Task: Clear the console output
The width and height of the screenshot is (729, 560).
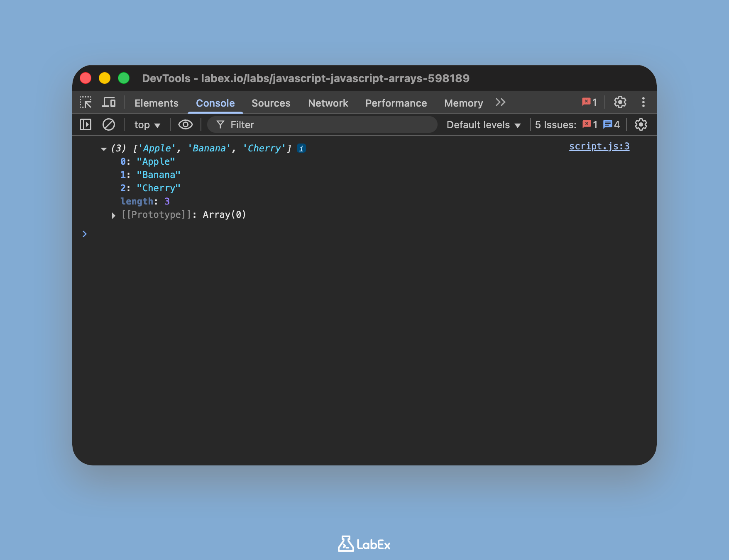Action: click(x=109, y=124)
